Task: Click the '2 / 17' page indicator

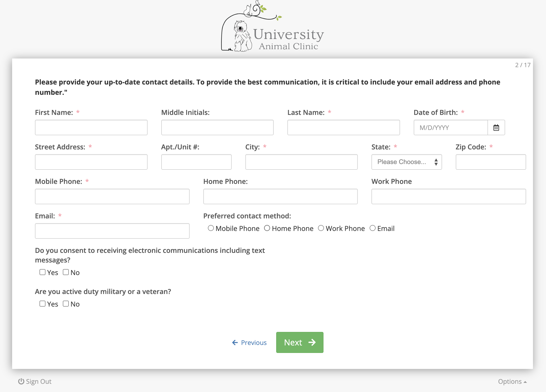Action: 523,65
